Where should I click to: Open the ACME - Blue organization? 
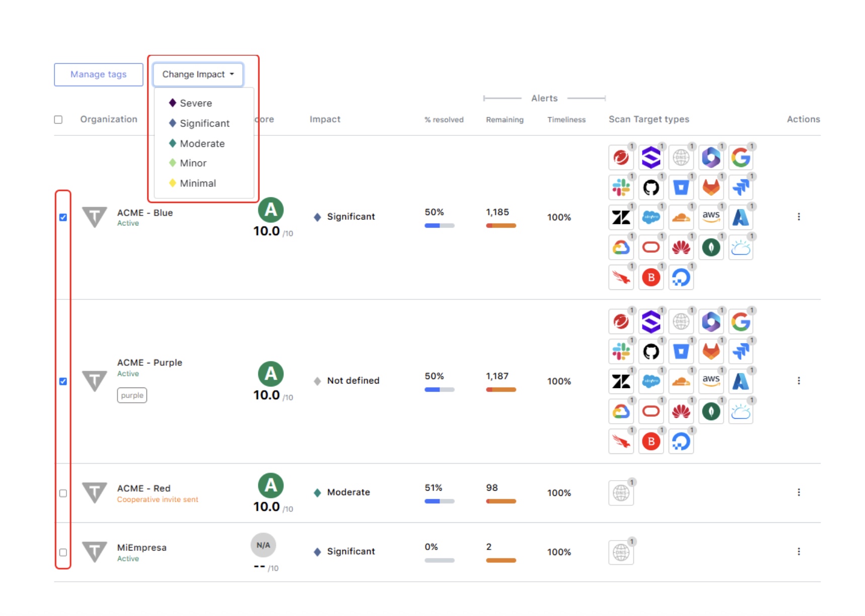145,213
